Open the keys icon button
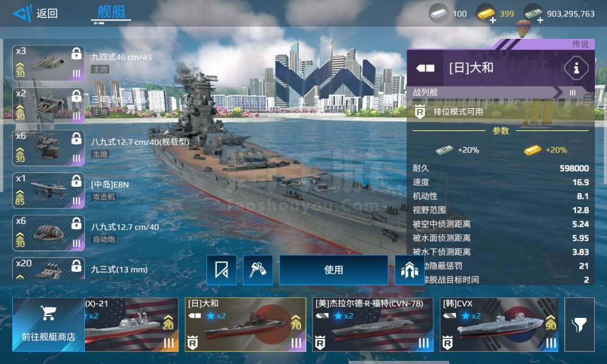 [x=258, y=269]
